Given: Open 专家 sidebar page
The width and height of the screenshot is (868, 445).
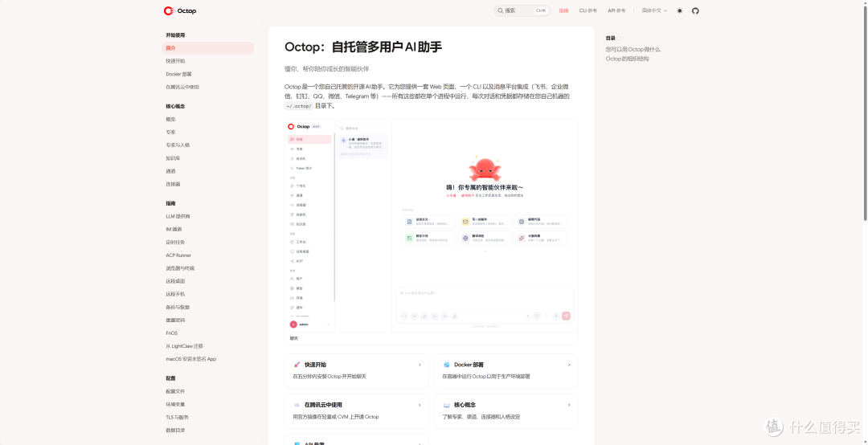Looking at the screenshot, I should tap(170, 133).
